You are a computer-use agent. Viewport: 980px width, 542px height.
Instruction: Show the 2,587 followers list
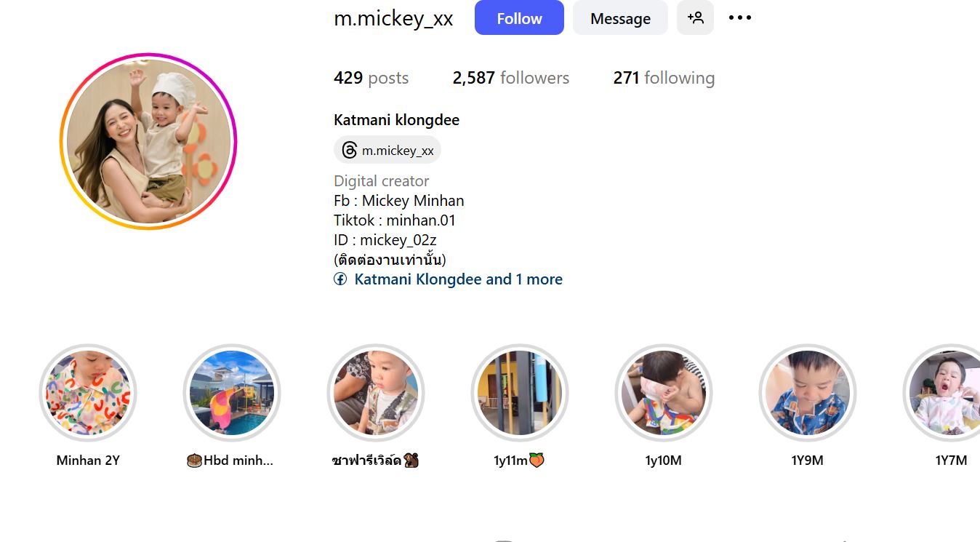click(511, 78)
